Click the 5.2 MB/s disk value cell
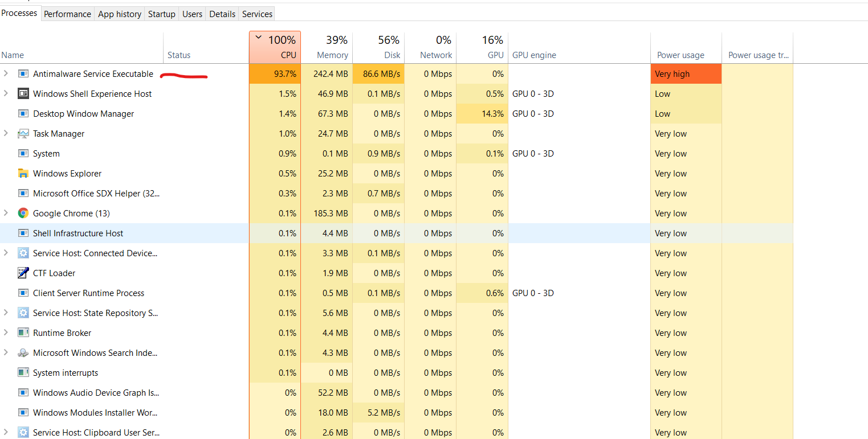 pyautogui.click(x=378, y=413)
